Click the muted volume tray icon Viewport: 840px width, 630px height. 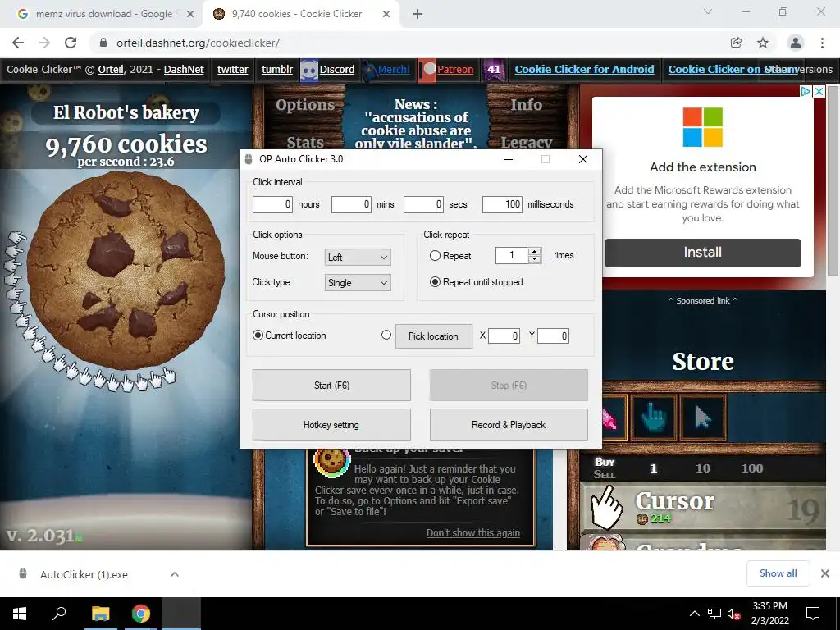(734, 614)
